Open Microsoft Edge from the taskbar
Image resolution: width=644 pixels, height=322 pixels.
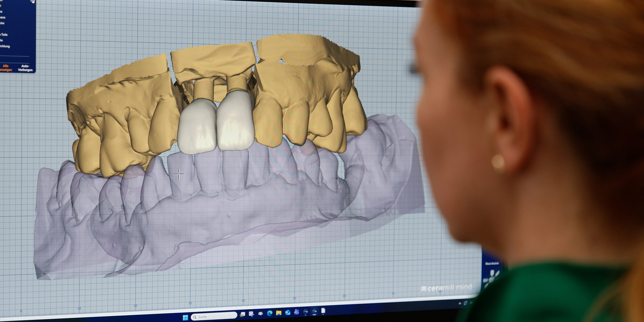270,313
